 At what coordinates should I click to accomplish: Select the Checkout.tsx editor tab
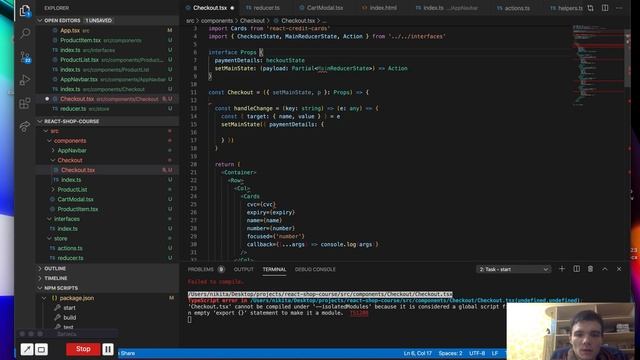[210, 8]
